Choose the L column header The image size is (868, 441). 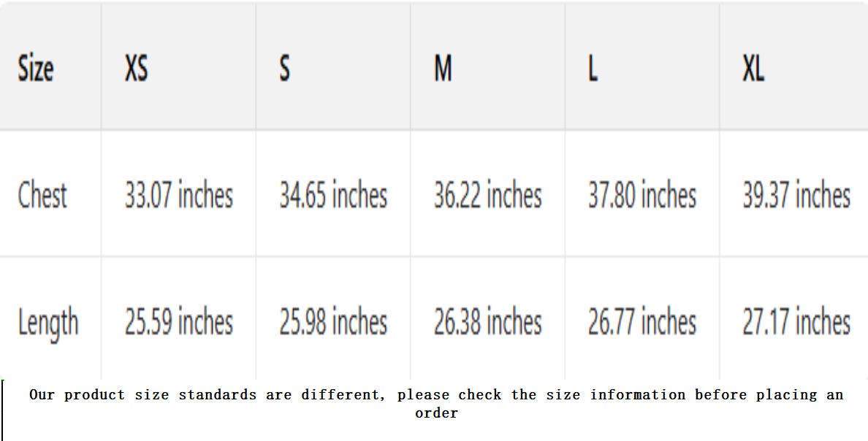coord(593,69)
